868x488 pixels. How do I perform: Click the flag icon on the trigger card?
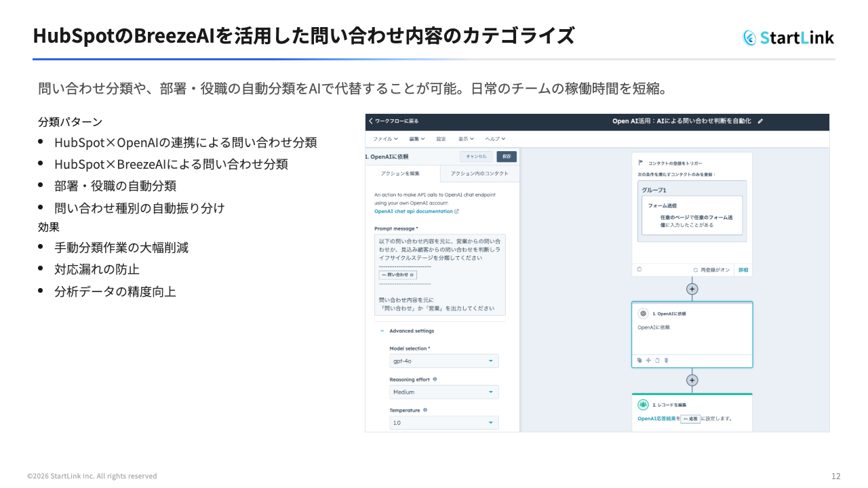pos(640,163)
